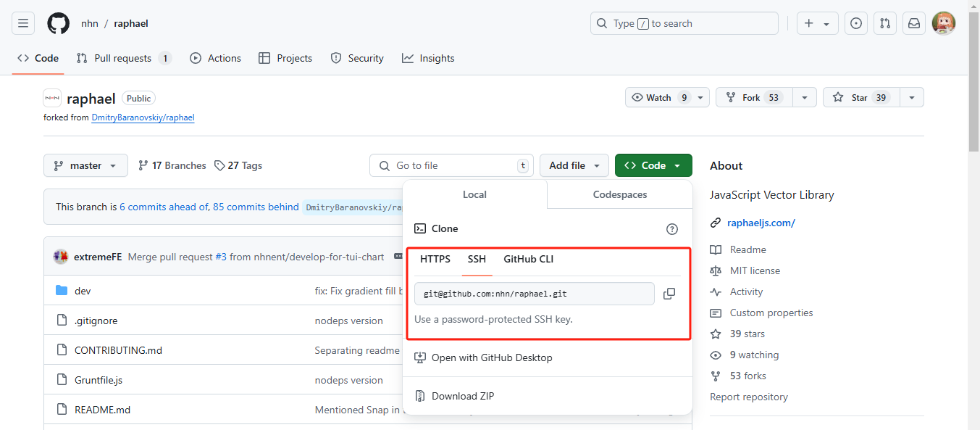Viewport: 980px width, 430px height.
Task: View the 27 Tags link
Action: pos(238,165)
